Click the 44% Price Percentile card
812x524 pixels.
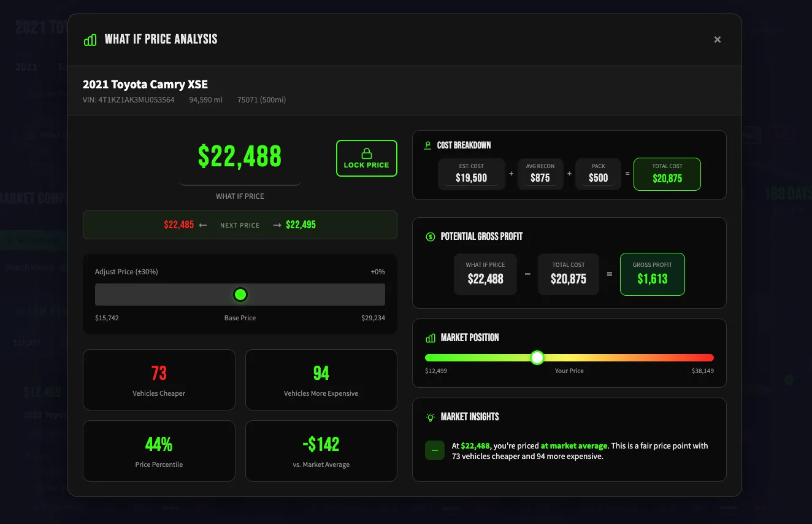(159, 451)
